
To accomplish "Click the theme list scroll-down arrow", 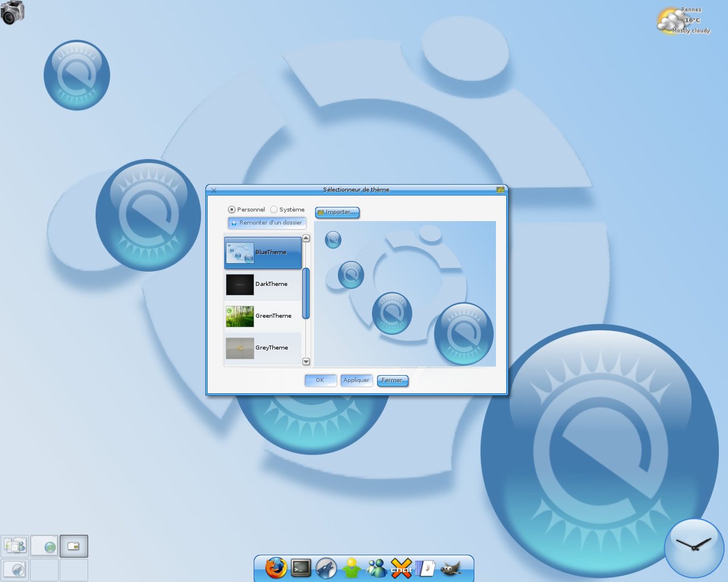I will pyautogui.click(x=306, y=361).
